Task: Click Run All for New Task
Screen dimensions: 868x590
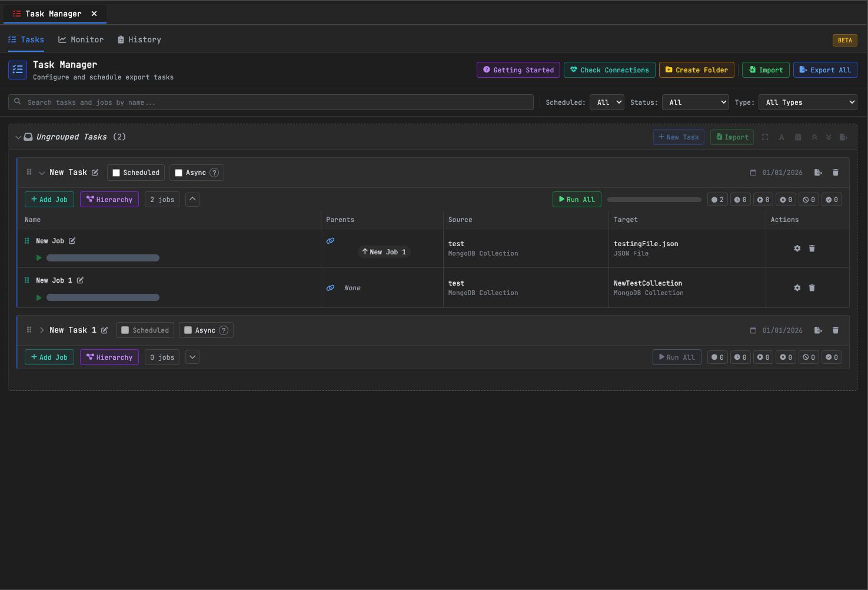Action: [576, 200]
